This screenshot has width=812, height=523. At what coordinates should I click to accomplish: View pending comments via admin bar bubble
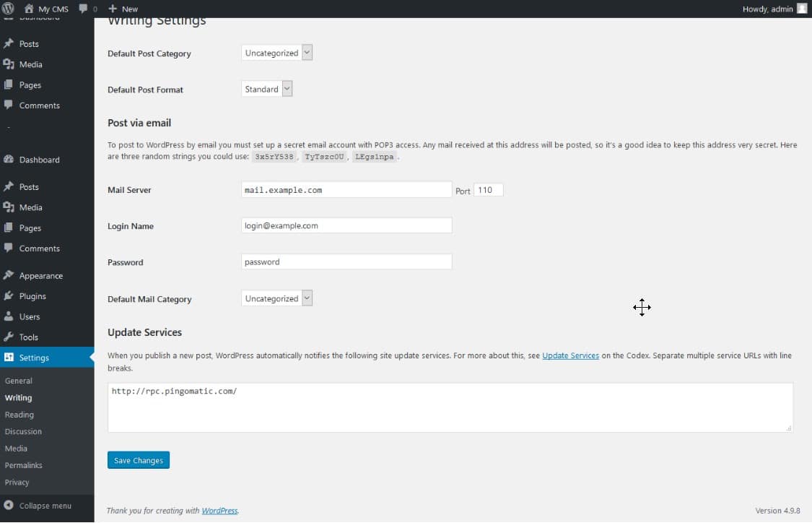87,9
